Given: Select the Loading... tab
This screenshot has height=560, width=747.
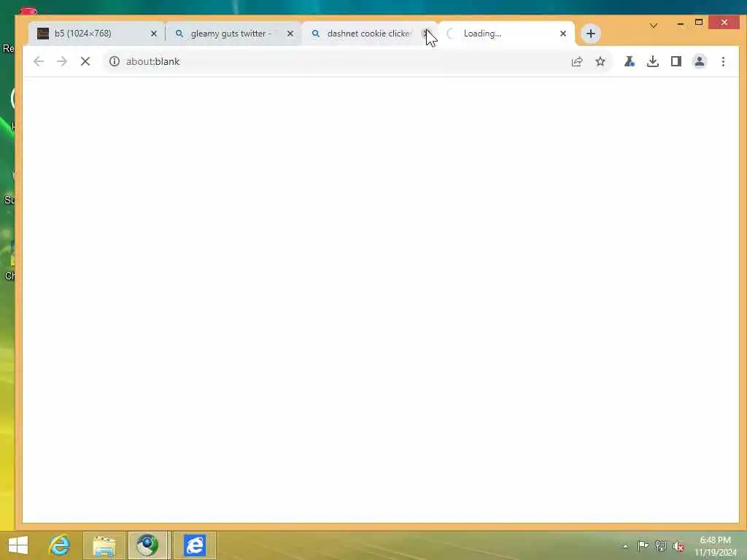Looking at the screenshot, I should click(506, 34).
